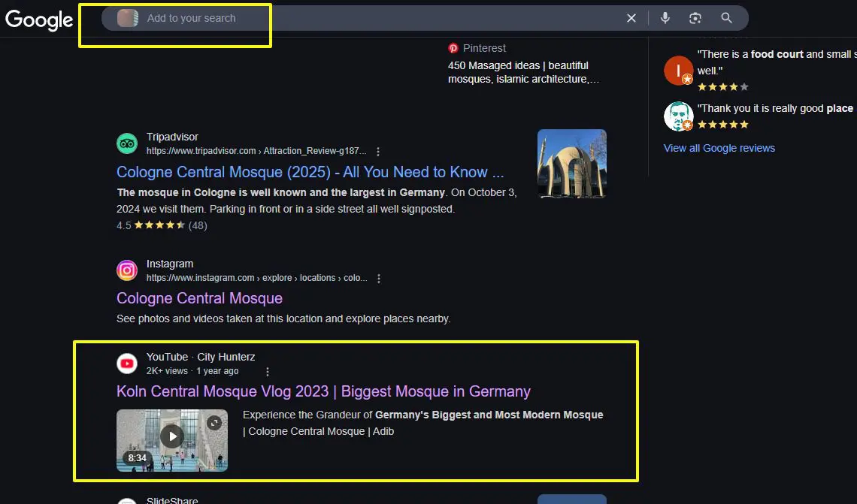The width and height of the screenshot is (857, 504).
Task: Open 450 Masaged ideas Pinterest result
Action: coord(524,72)
